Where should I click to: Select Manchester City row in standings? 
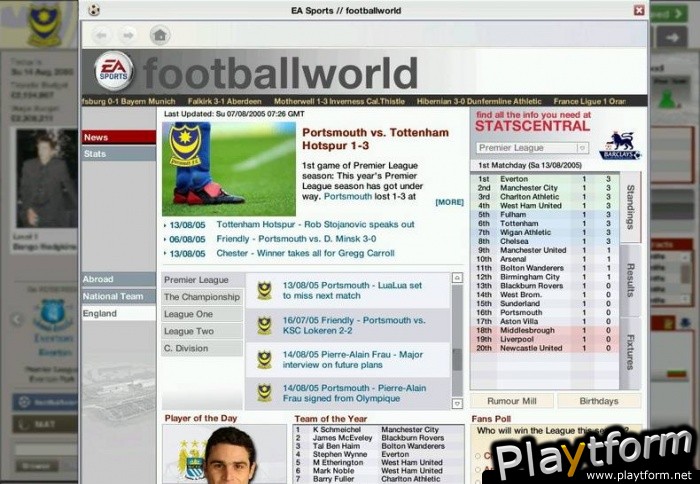point(545,188)
